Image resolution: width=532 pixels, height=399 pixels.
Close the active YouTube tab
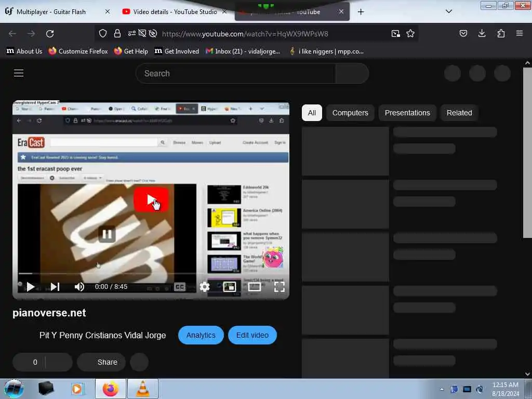(x=341, y=11)
